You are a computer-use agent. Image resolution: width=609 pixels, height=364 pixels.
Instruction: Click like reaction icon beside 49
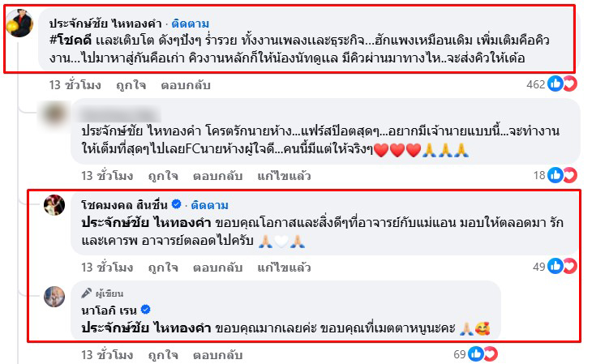click(x=555, y=266)
